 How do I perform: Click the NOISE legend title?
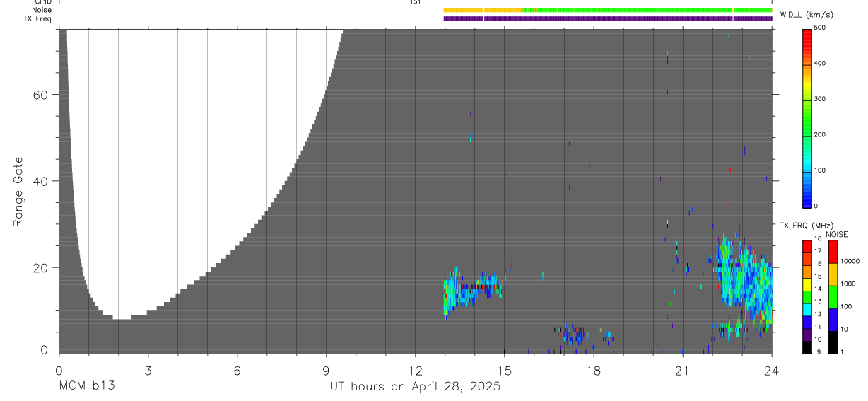pos(836,234)
